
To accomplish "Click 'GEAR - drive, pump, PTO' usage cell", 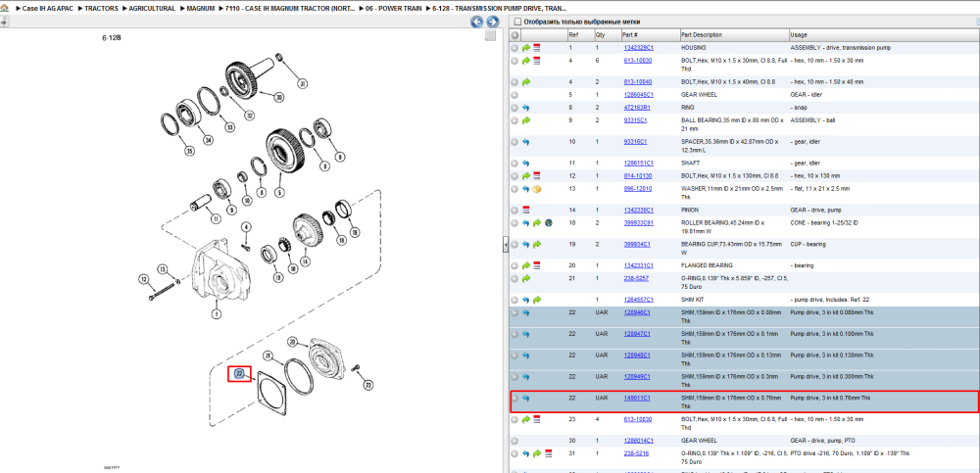I will 822,441.
